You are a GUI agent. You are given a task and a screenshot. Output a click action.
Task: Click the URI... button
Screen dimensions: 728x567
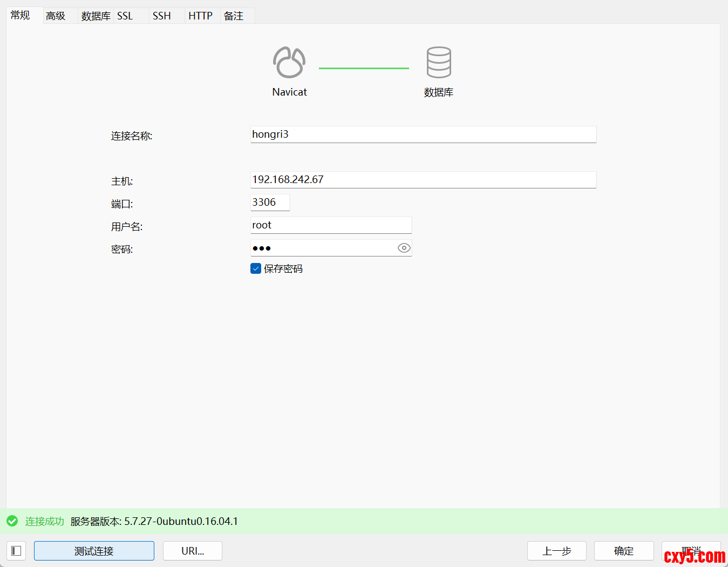(193, 551)
